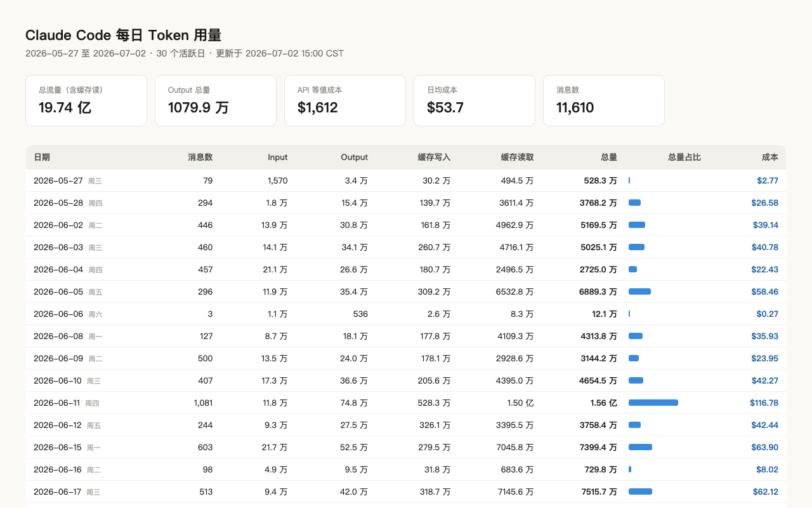Click the cost value $26.58

765,203
